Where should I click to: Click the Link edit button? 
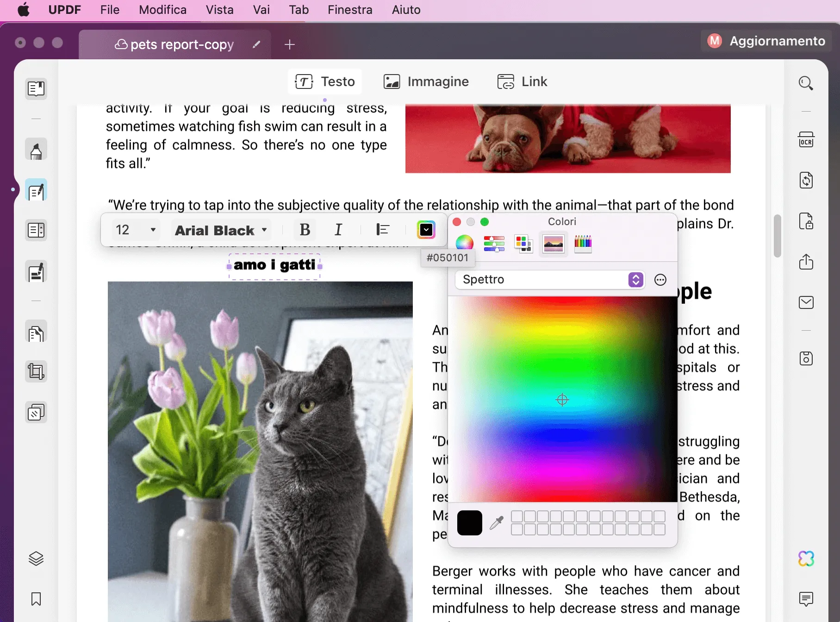(x=522, y=82)
